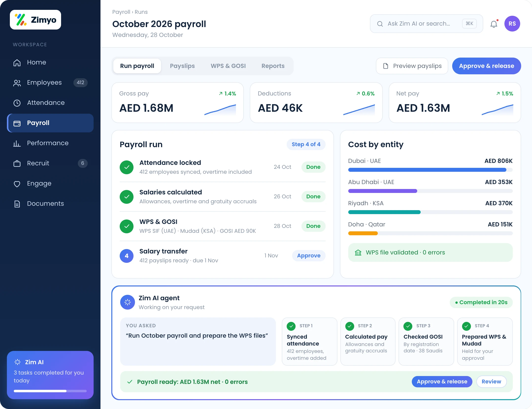Click the top Approve & release button
The height and width of the screenshot is (409, 532).
(x=486, y=66)
